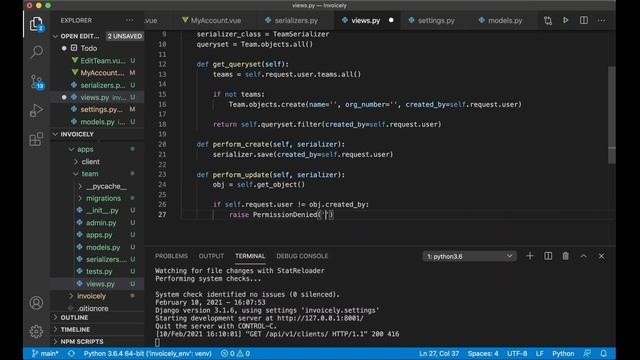Select the Terminal panel tab
640x360 pixels.
pyautogui.click(x=250, y=256)
